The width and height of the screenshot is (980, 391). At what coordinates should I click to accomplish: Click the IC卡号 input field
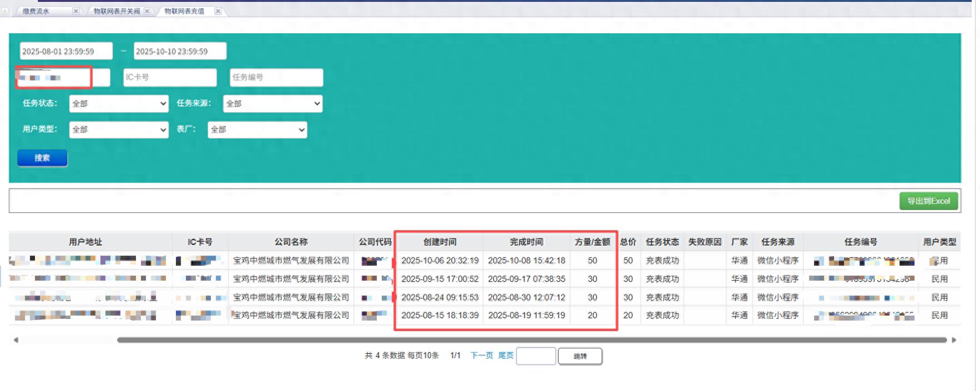click(170, 78)
